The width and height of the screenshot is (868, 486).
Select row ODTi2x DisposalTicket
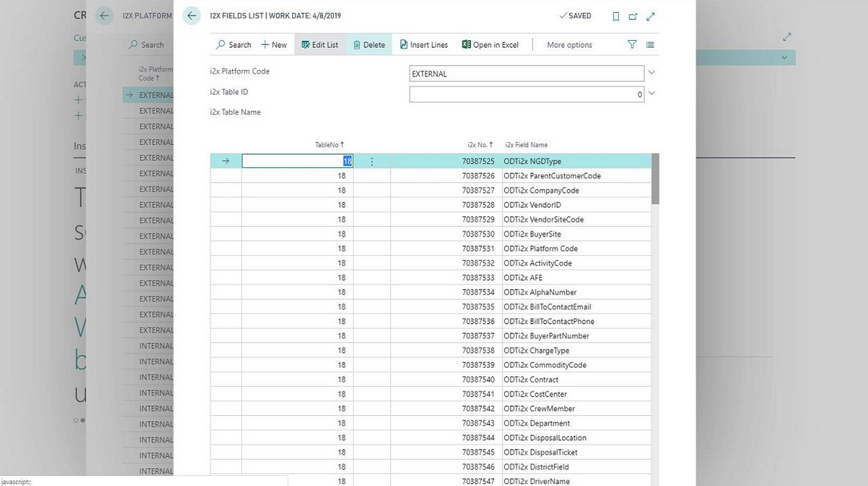[430, 452]
